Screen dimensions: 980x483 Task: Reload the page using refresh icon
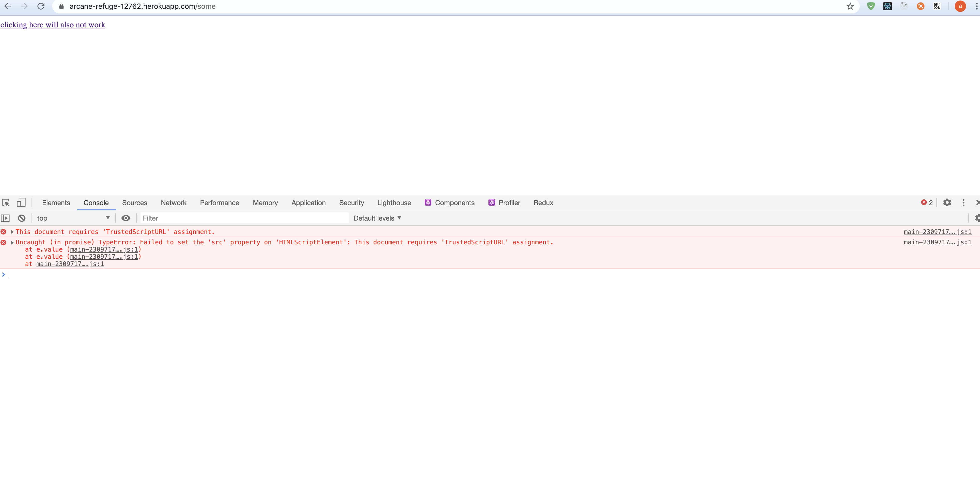tap(41, 6)
